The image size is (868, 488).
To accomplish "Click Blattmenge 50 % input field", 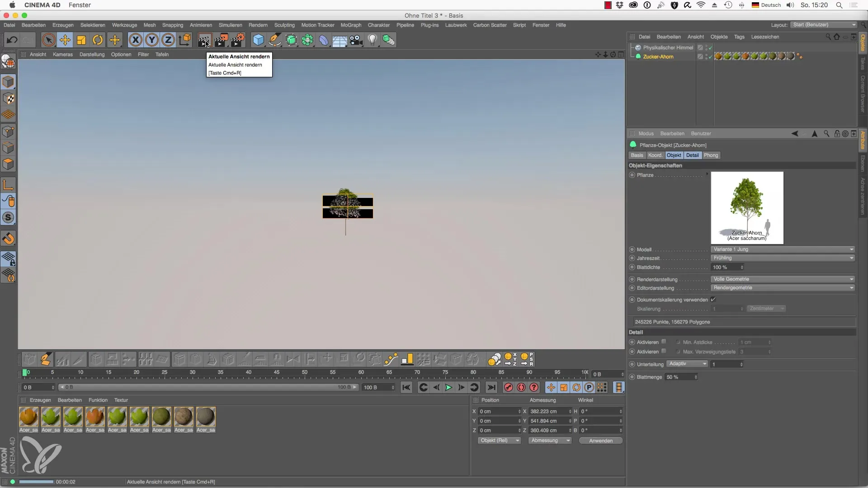I will coord(681,377).
